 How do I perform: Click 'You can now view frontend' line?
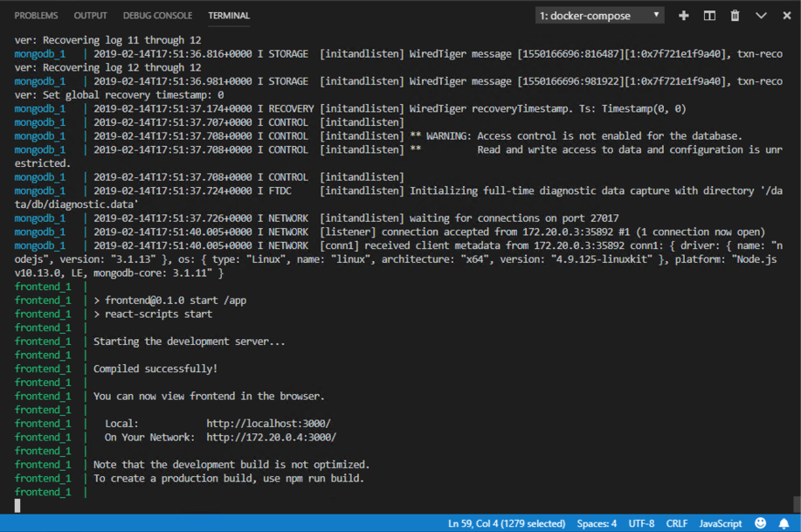click(x=209, y=397)
